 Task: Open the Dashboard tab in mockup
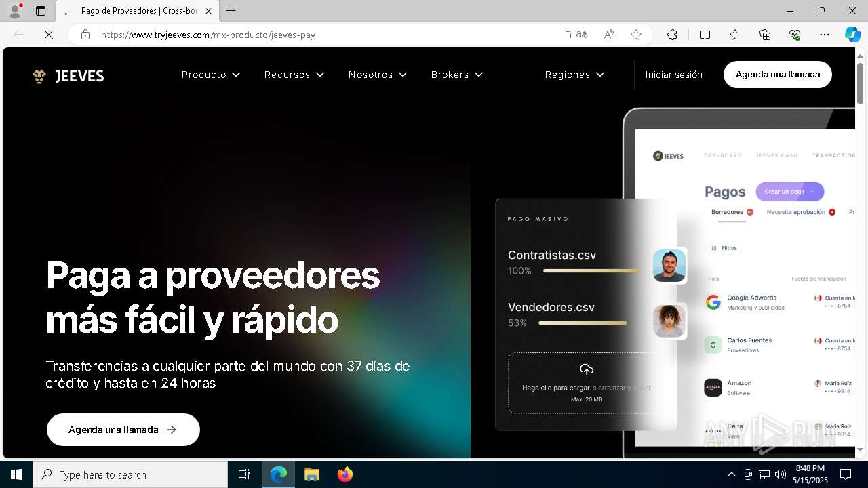point(722,155)
